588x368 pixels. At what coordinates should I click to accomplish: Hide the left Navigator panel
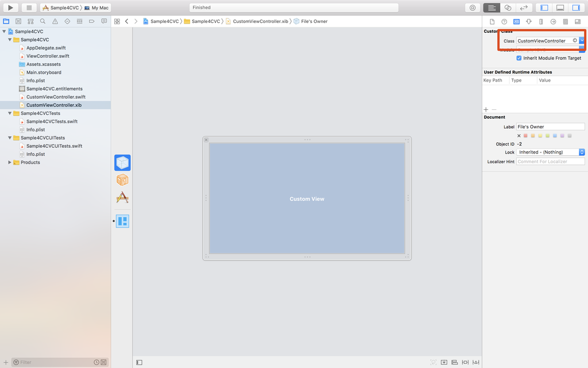click(x=544, y=7)
